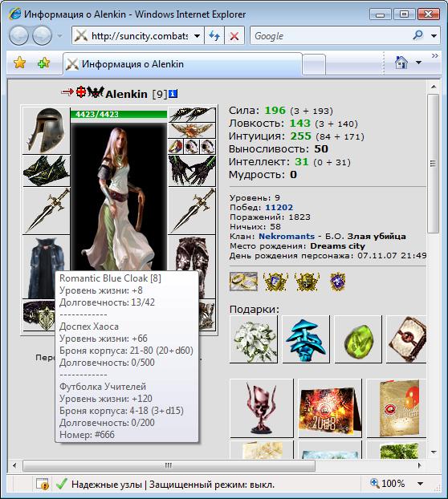Image resolution: width=448 pixels, height=499 pixels.
Task: Click the belt equipment slot icon
Action: coord(39,315)
